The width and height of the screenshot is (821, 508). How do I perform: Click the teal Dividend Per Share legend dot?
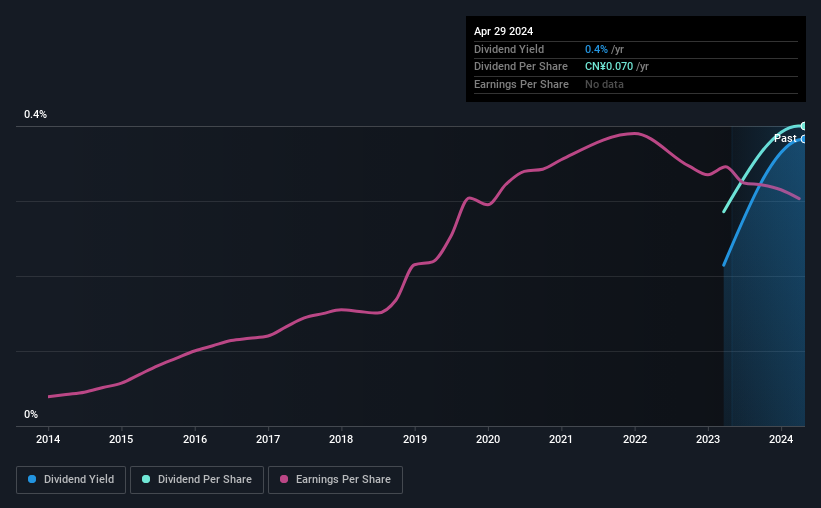point(146,479)
